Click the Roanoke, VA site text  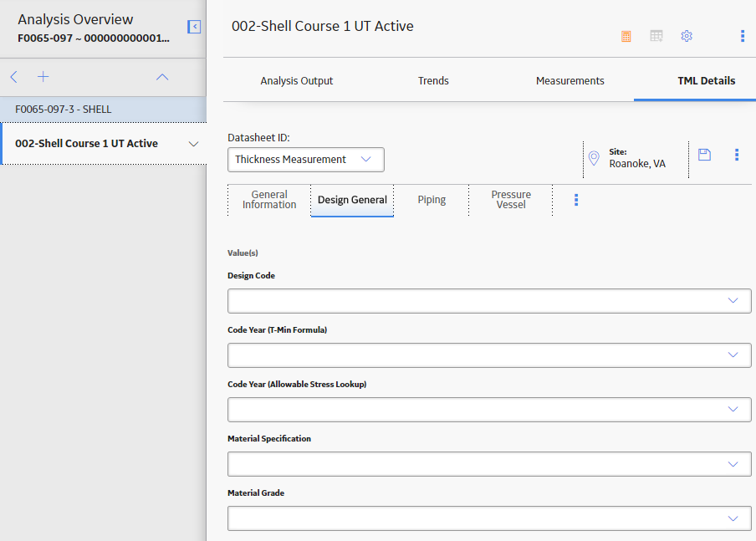637,164
